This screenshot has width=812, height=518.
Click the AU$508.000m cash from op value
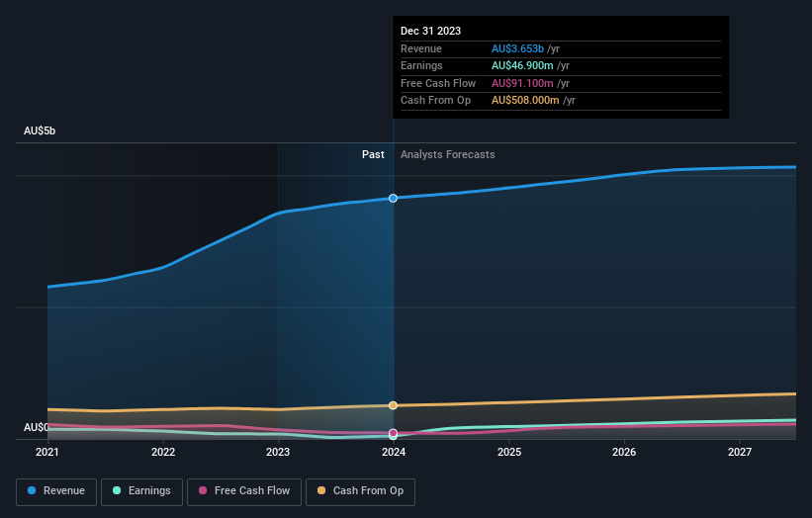[525, 101]
